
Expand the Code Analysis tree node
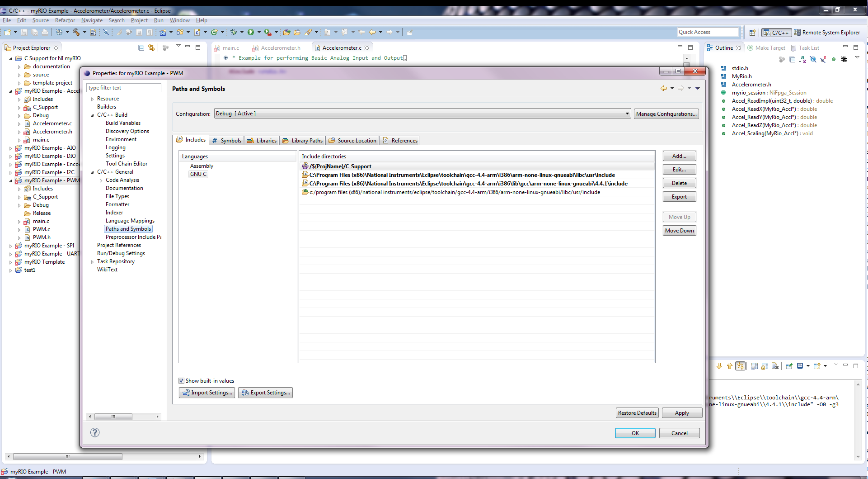(x=101, y=180)
